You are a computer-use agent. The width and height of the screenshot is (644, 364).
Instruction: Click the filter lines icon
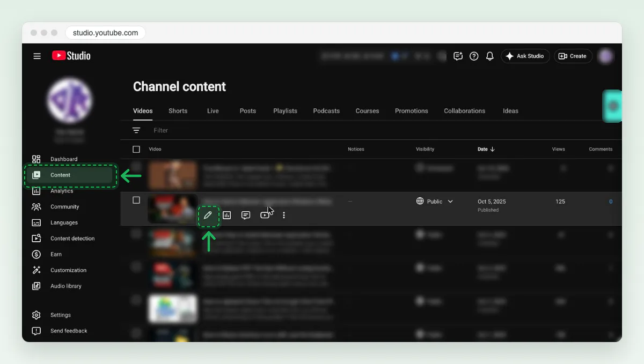point(136,130)
